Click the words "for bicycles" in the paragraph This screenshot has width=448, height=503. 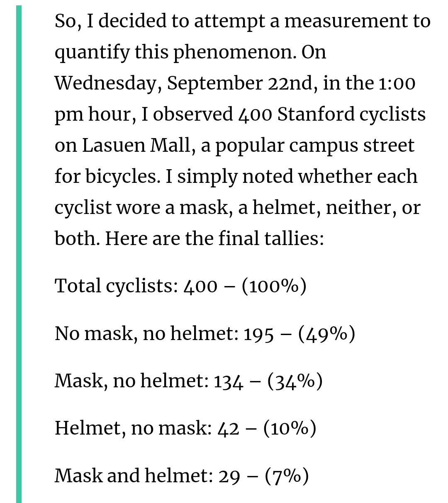107,177
